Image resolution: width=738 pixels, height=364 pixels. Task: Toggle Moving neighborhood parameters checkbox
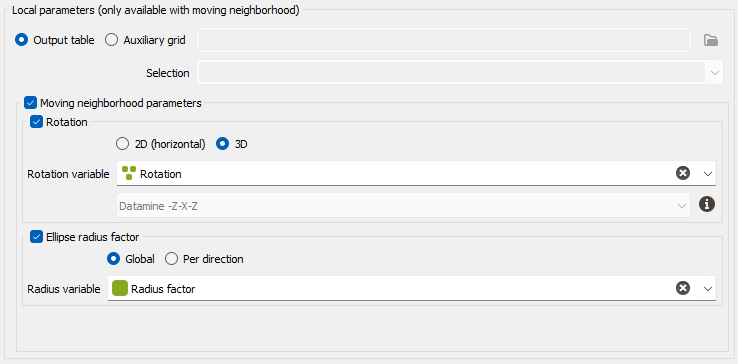click(31, 103)
